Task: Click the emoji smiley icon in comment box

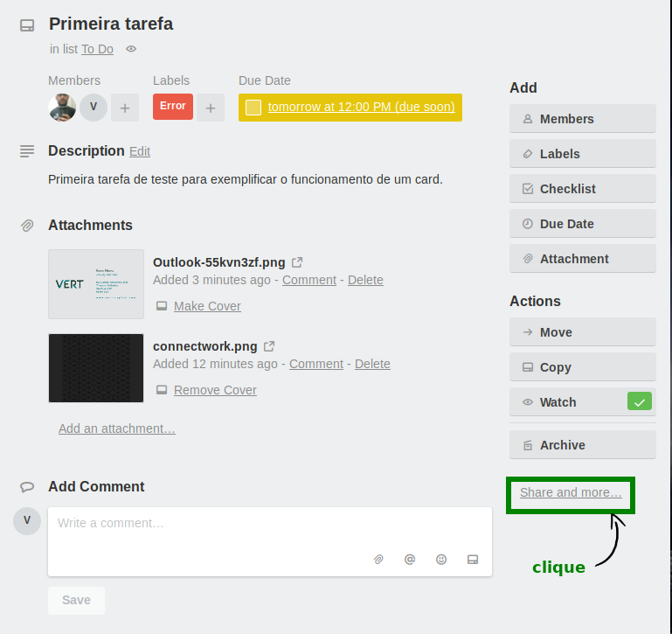Action: click(441, 560)
